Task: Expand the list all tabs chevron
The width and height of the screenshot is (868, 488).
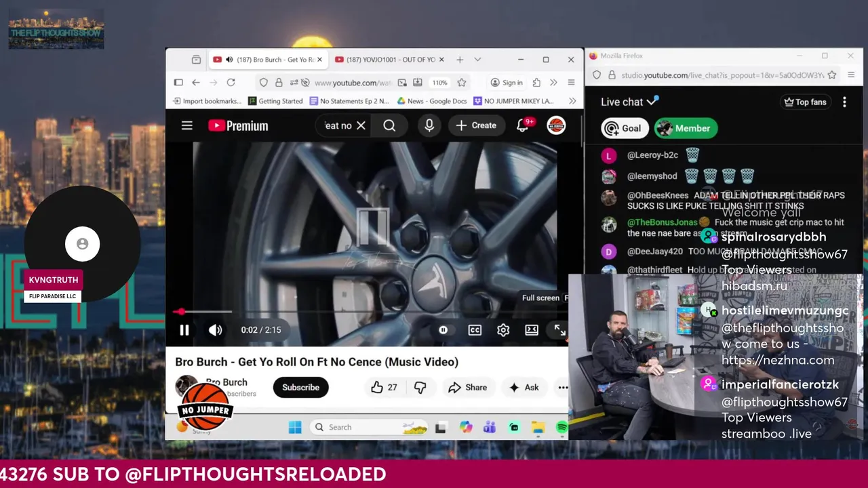Action: pyautogui.click(x=477, y=60)
